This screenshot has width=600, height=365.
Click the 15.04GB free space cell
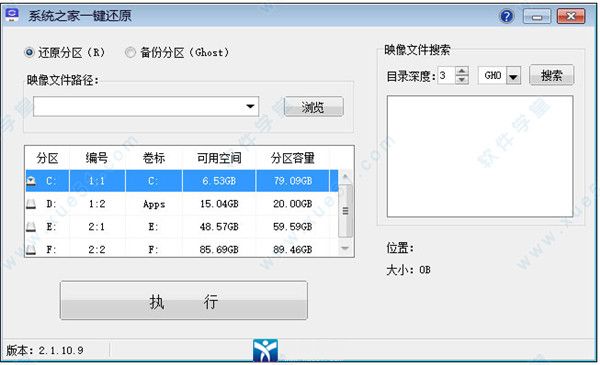pyautogui.click(x=219, y=204)
